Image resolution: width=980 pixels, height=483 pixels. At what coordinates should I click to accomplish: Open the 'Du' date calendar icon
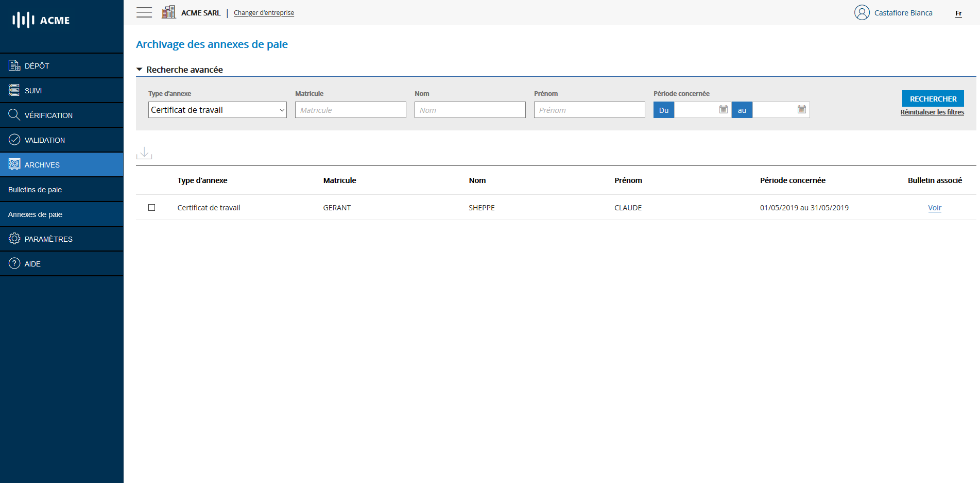pyautogui.click(x=723, y=110)
